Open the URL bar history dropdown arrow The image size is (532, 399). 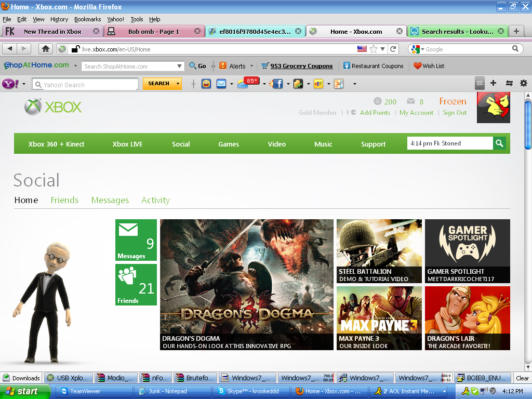(383, 49)
